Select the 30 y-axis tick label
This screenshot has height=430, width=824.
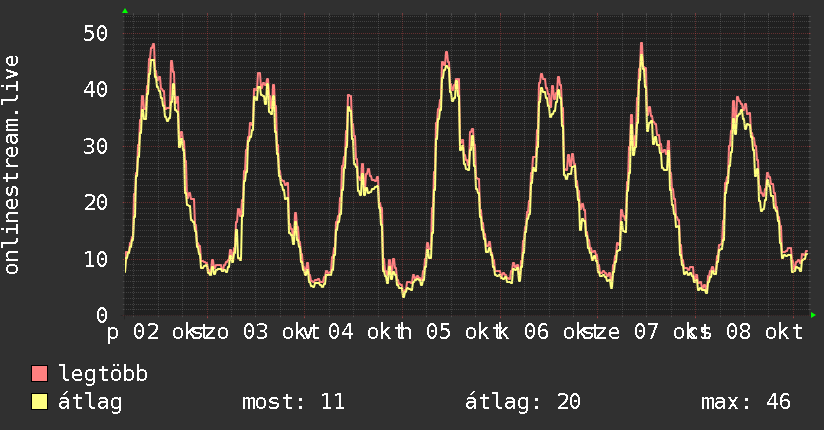95,146
